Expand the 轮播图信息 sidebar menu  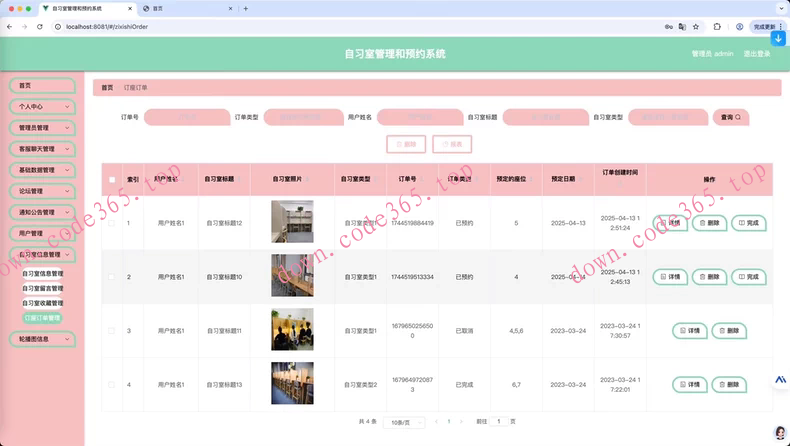pyautogui.click(x=42, y=339)
